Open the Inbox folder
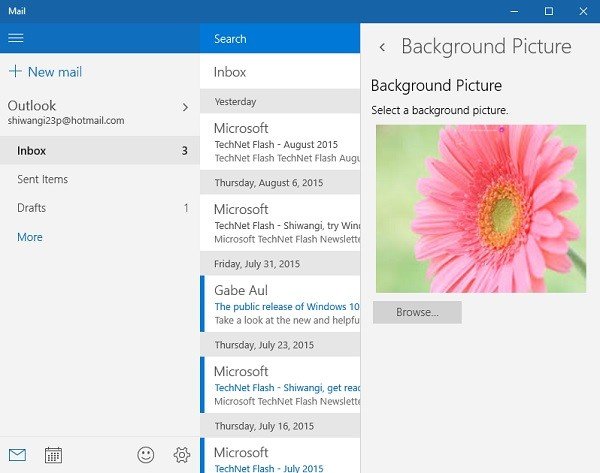 pyautogui.click(x=100, y=151)
